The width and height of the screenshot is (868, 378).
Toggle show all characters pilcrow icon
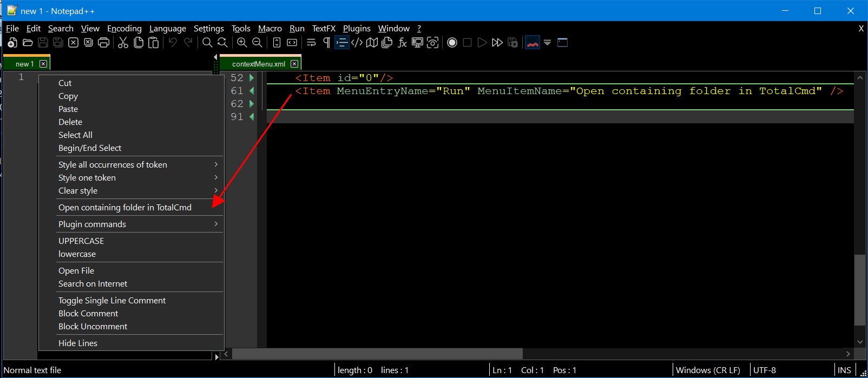click(x=326, y=43)
